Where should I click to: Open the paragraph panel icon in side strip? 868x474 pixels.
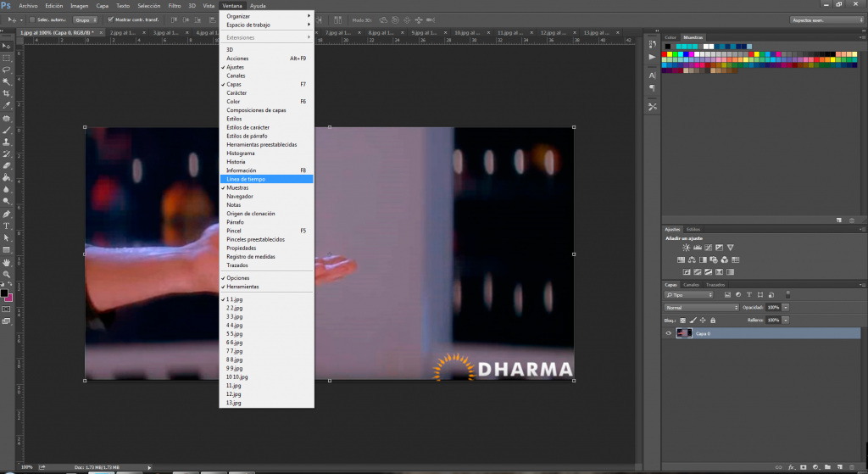652,88
